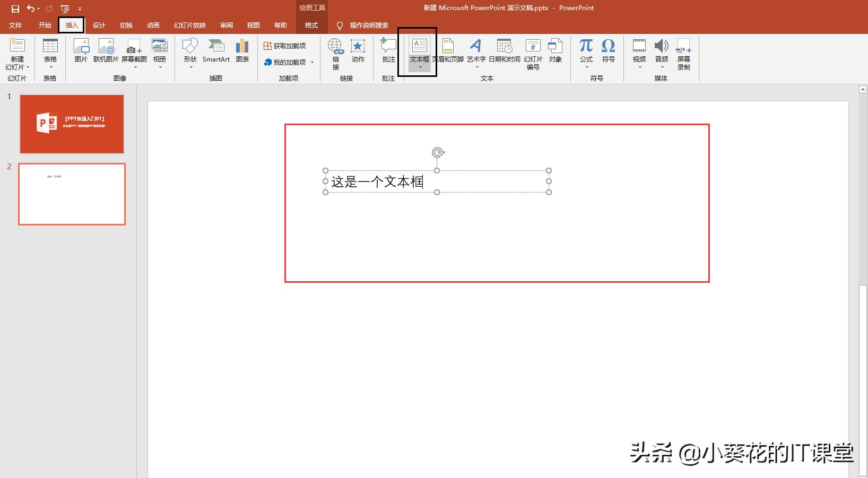The width and height of the screenshot is (868, 478).
Task: Open the Text Box (文本框) dropdown arrow
Action: tap(421, 67)
